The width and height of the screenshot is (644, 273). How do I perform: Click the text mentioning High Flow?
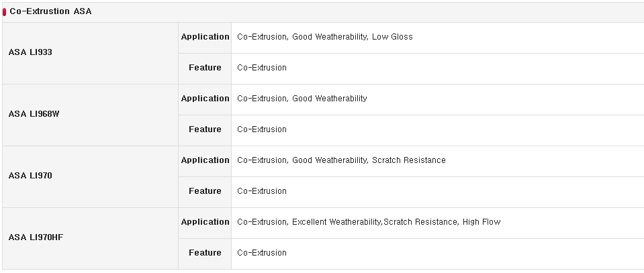[x=369, y=221]
